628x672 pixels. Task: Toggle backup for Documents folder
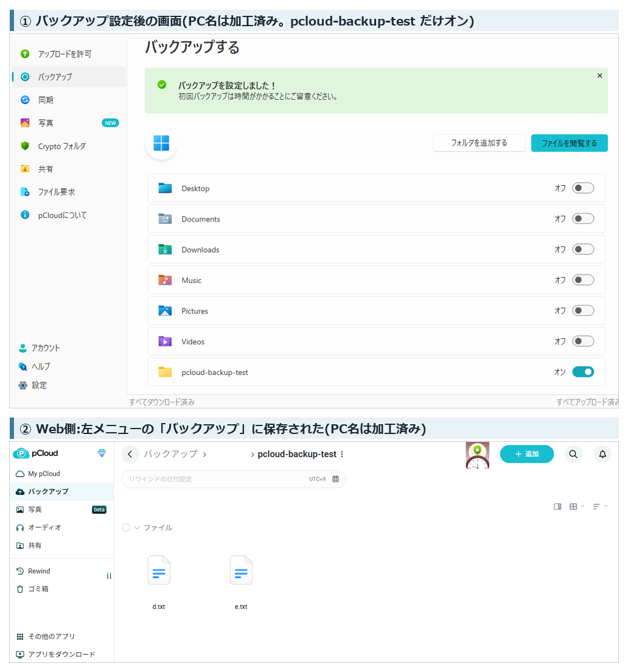pyautogui.click(x=583, y=219)
